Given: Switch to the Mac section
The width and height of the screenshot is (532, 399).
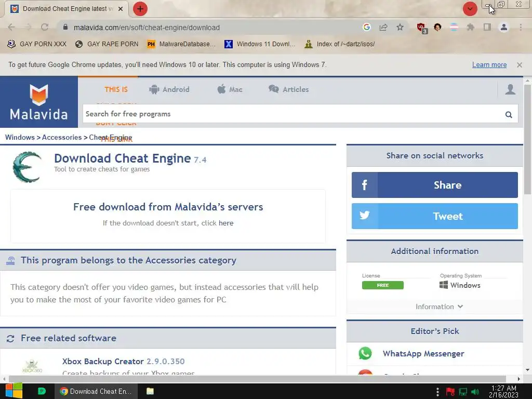Looking at the screenshot, I should click(x=230, y=89).
